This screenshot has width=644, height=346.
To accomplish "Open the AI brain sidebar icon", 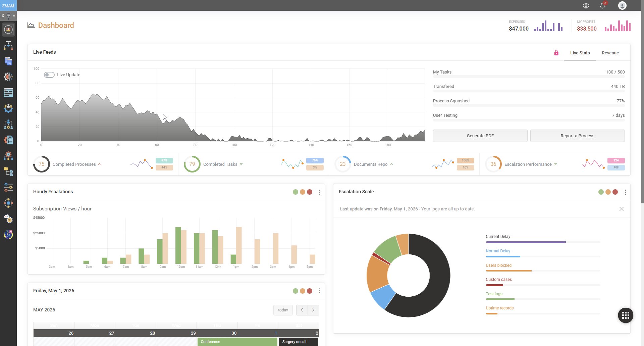I will tap(8, 235).
